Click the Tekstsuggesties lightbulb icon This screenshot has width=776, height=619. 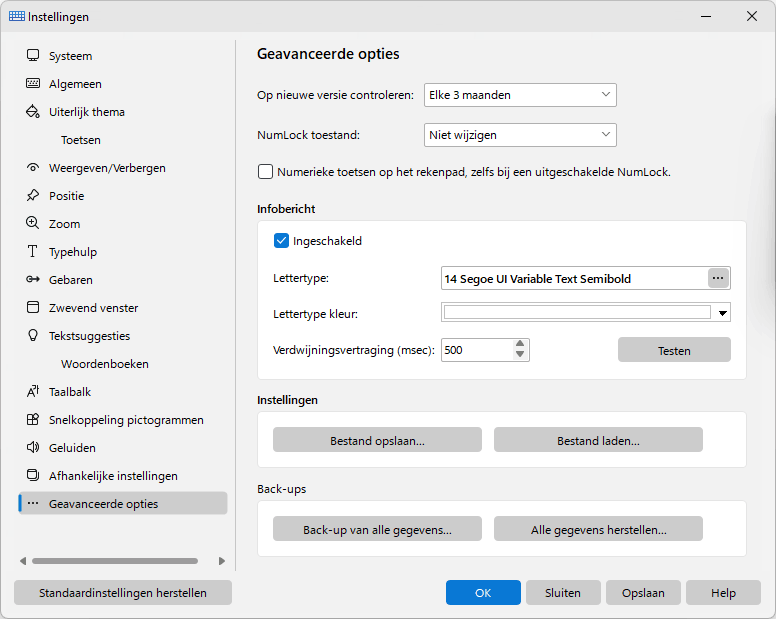pos(33,335)
